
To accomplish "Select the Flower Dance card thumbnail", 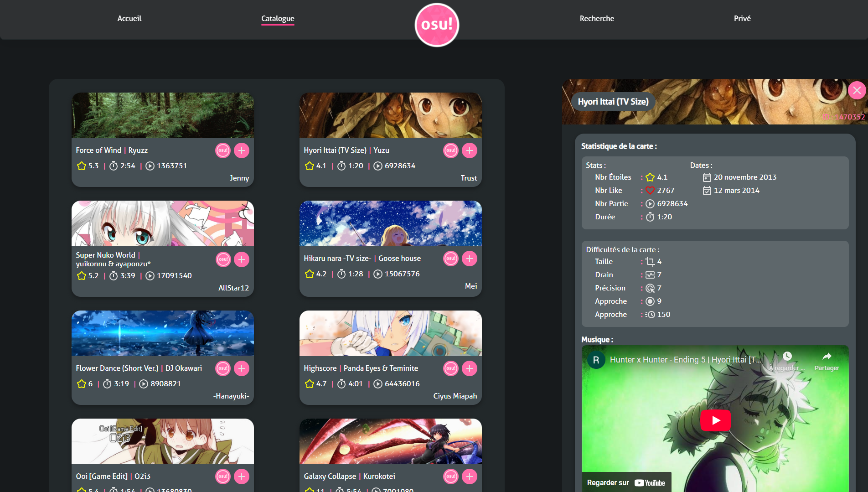I will [x=163, y=333].
